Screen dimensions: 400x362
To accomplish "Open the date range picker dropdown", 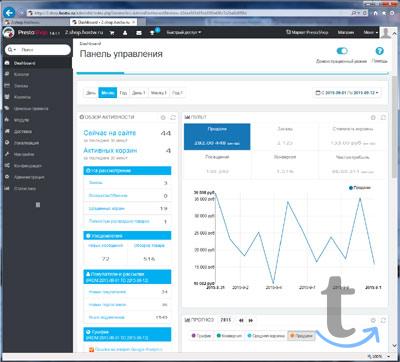I will coord(347,93).
